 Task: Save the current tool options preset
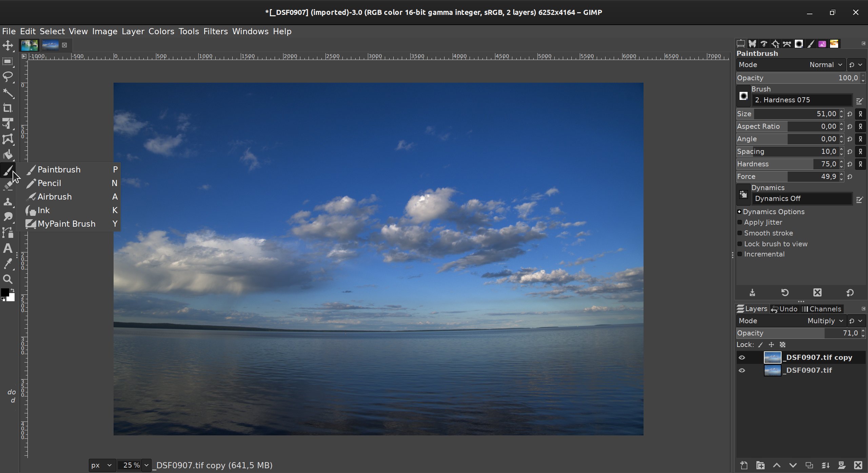pyautogui.click(x=752, y=292)
